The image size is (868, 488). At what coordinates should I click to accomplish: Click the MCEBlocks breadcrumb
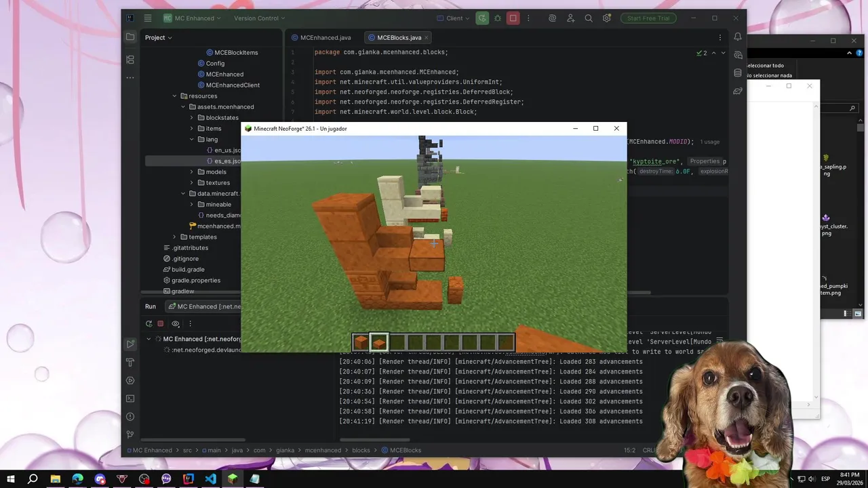tap(401, 450)
